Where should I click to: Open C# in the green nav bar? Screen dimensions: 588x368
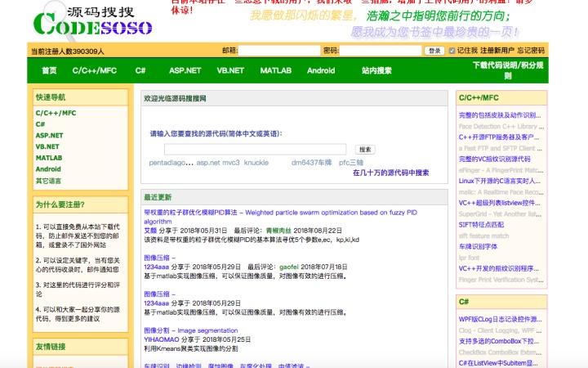coord(140,70)
